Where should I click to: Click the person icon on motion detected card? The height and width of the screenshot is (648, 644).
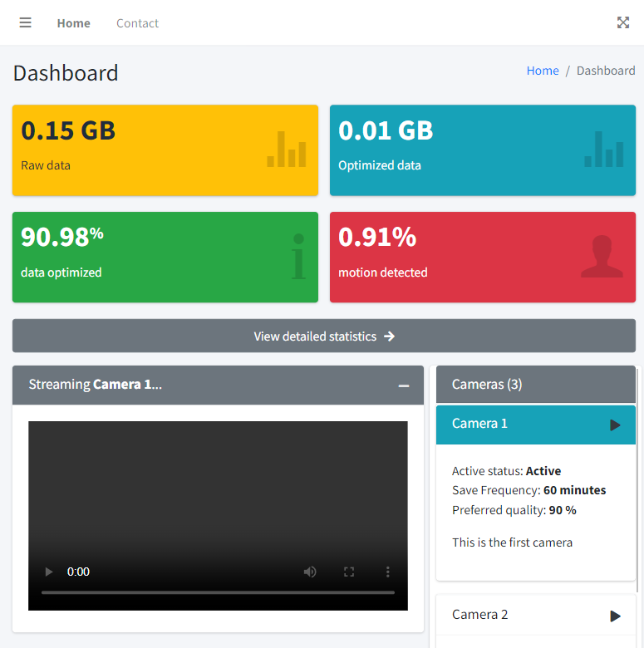click(x=602, y=256)
